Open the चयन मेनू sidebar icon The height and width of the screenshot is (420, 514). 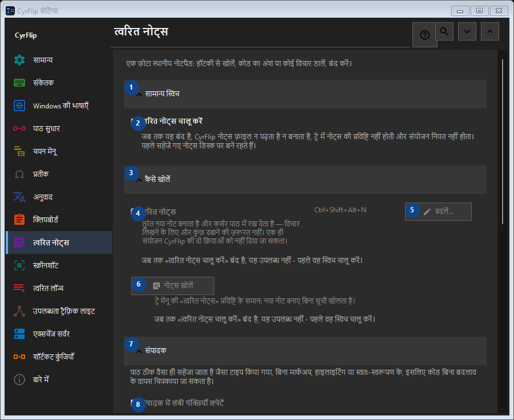point(19,151)
